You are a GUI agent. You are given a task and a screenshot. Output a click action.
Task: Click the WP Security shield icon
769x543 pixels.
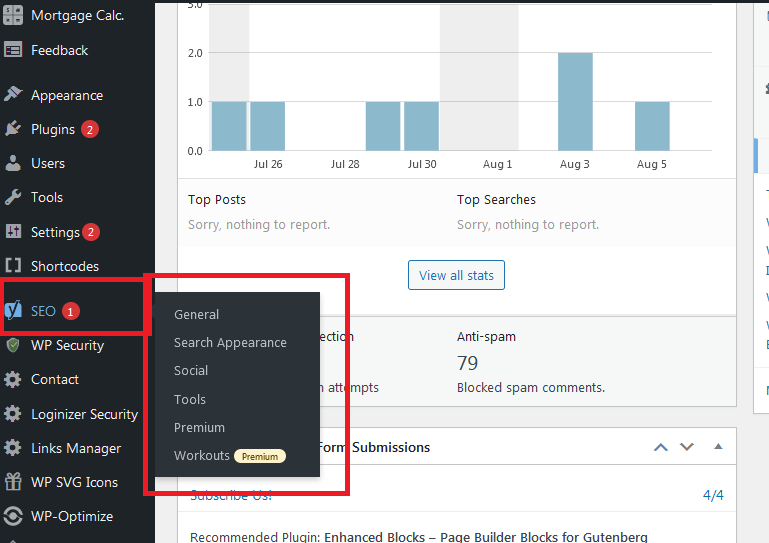(x=13, y=345)
